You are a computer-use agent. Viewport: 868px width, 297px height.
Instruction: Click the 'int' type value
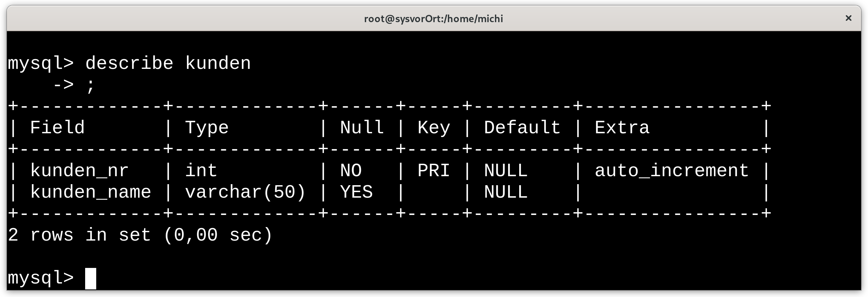pyautogui.click(x=201, y=171)
